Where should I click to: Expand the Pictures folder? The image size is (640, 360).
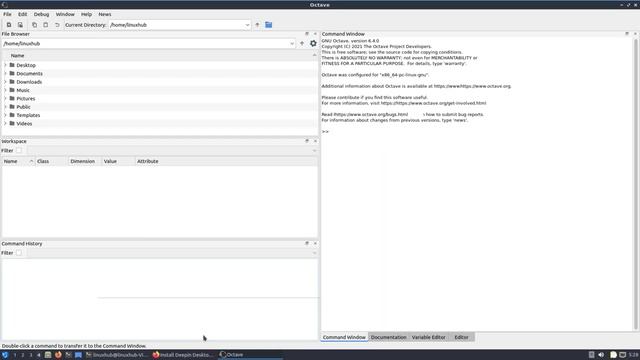(x=5, y=98)
